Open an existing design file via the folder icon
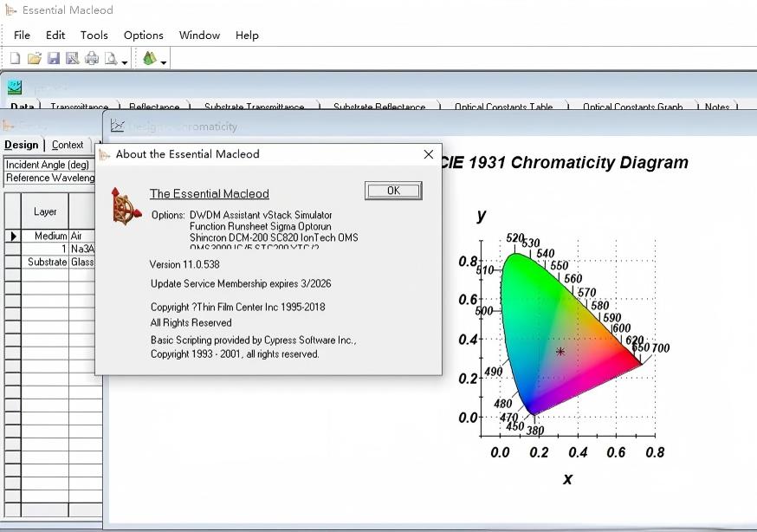Screen dimensions: 757x532 tap(35, 57)
